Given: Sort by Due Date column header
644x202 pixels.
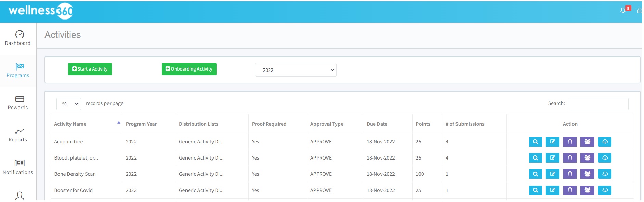Looking at the screenshot, I should pos(388,124).
